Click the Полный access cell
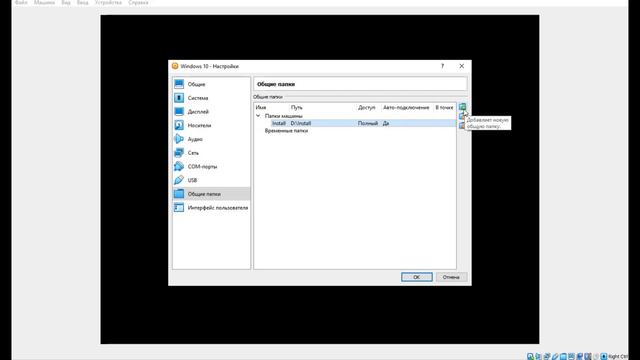The width and height of the screenshot is (640, 360). 368,123
